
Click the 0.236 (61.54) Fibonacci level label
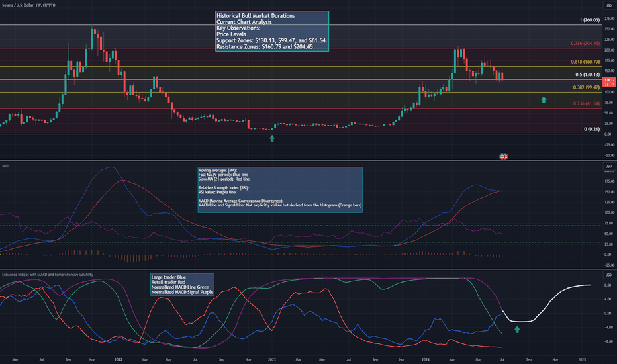(x=587, y=103)
